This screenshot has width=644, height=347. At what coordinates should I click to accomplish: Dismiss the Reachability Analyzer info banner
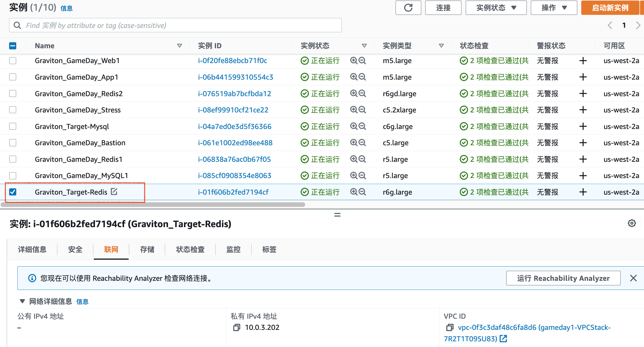[633, 278]
